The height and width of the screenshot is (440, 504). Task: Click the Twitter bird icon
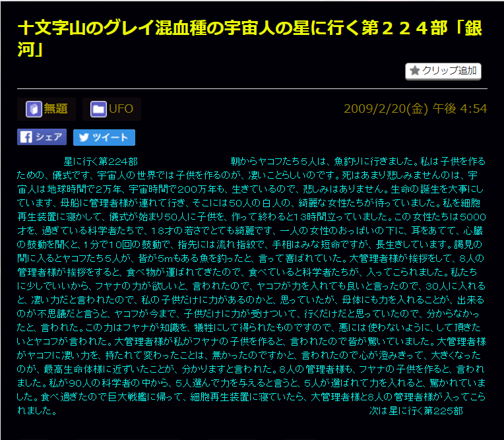pyautogui.click(x=82, y=137)
